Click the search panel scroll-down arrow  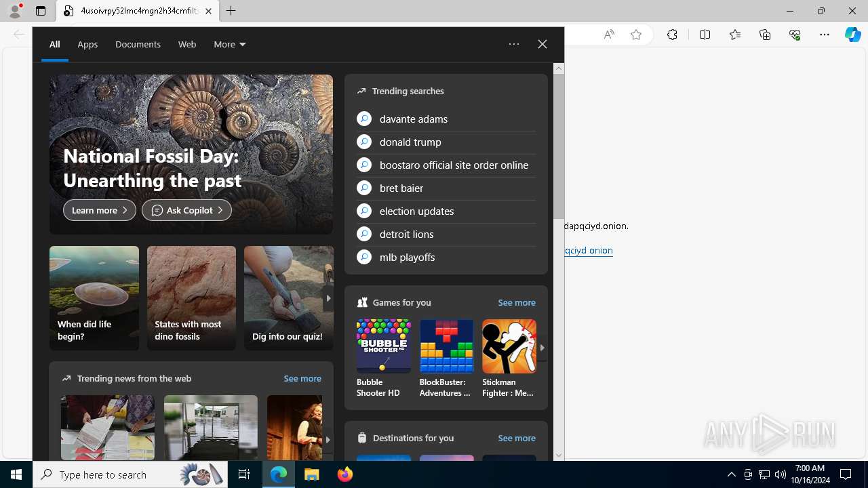click(559, 455)
